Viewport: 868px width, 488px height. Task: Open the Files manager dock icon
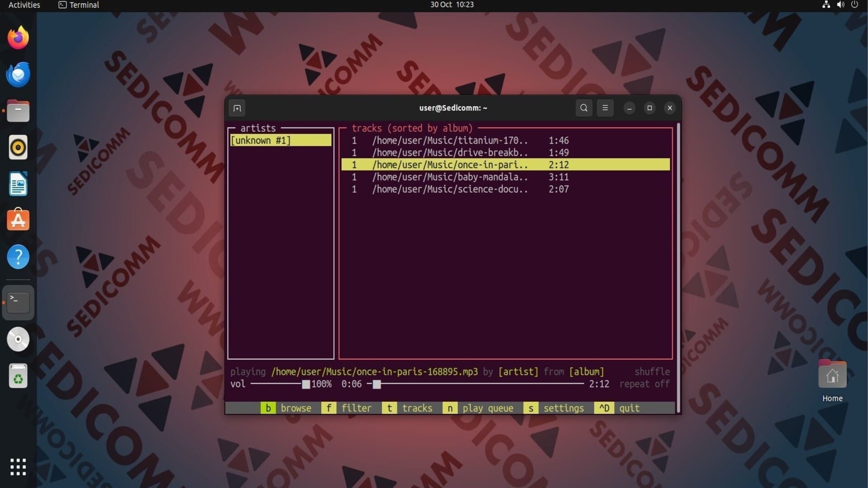click(18, 111)
